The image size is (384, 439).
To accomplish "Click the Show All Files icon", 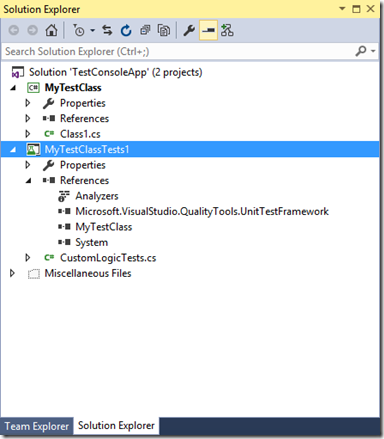I will 164,30.
